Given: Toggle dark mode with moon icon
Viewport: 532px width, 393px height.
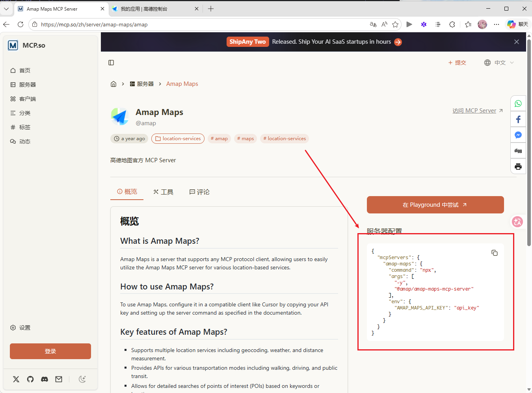Looking at the screenshot, I should click(82, 379).
